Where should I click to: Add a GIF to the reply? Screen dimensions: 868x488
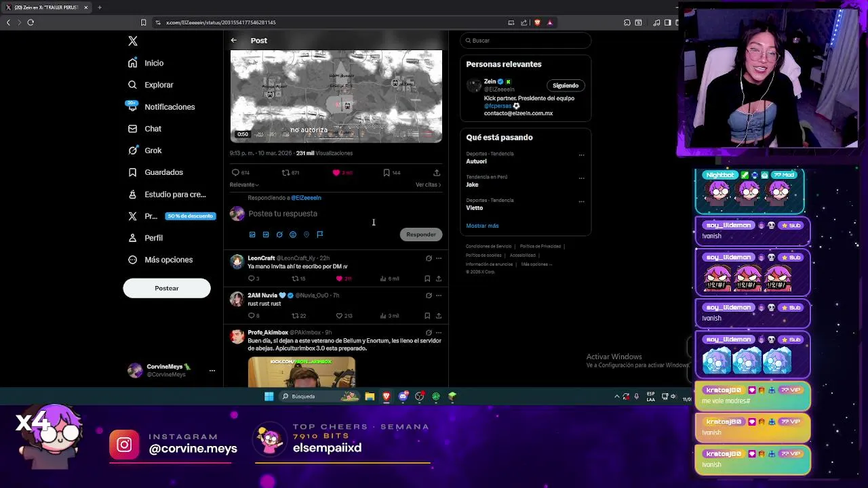click(266, 235)
